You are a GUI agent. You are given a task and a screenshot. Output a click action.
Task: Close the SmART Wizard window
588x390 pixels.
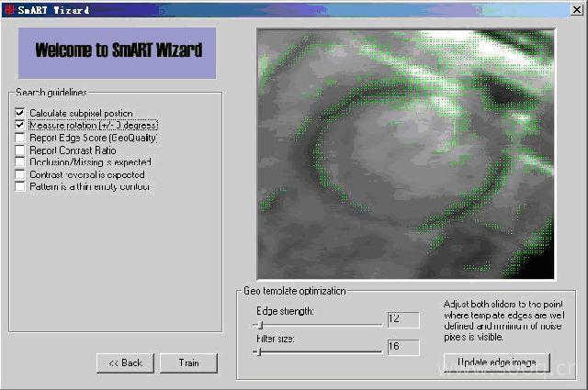576,8
